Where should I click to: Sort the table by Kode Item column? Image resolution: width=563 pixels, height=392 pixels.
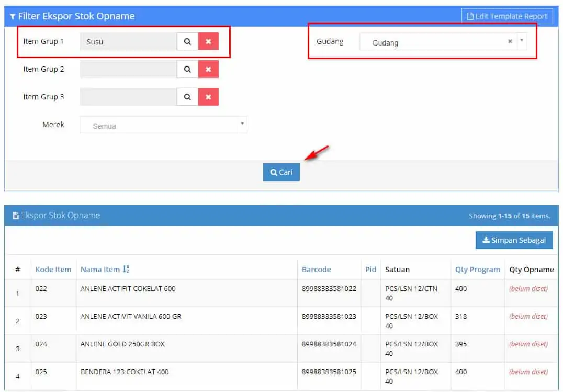(53, 270)
